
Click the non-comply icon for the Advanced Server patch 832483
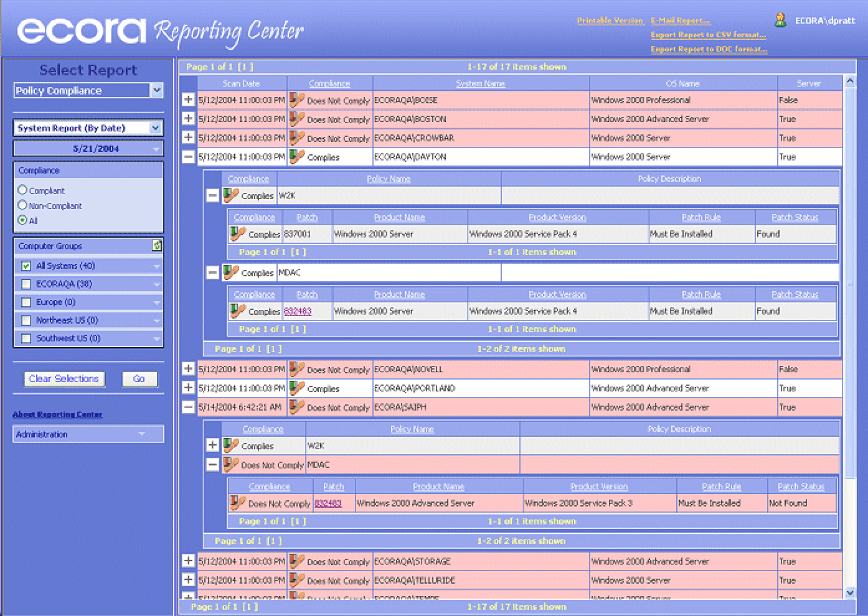(238, 503)
